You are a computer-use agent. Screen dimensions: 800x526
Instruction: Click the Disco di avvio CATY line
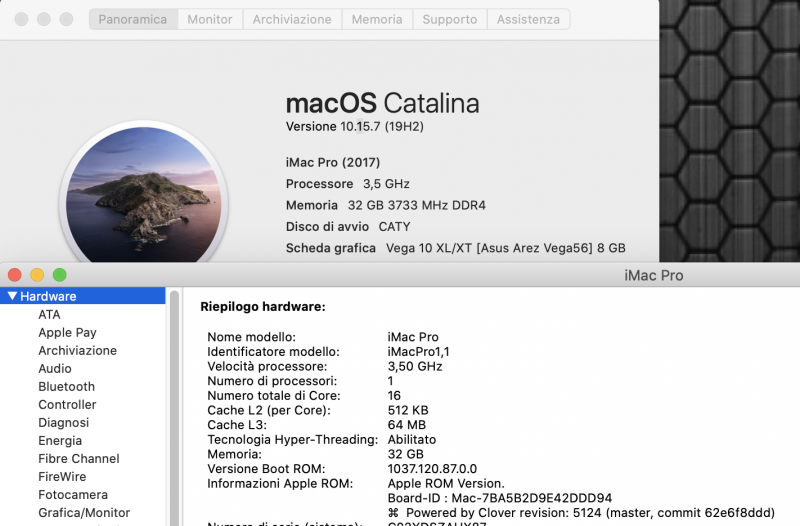point(348,227)
